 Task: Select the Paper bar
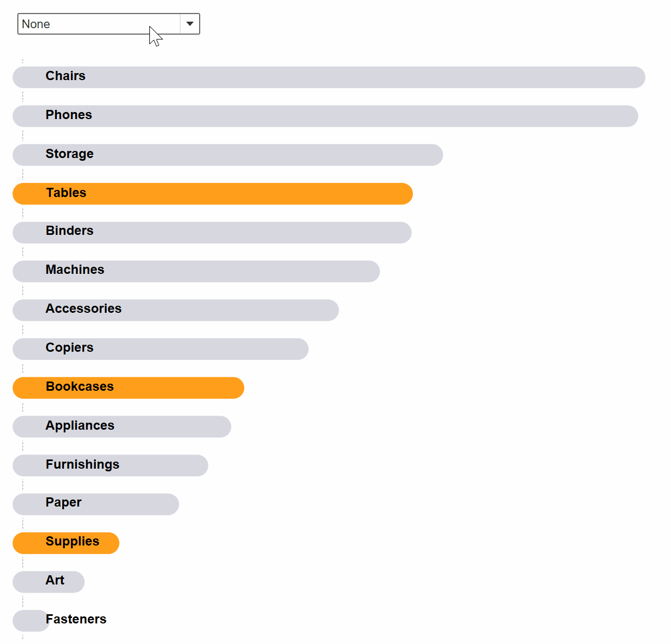95,504
